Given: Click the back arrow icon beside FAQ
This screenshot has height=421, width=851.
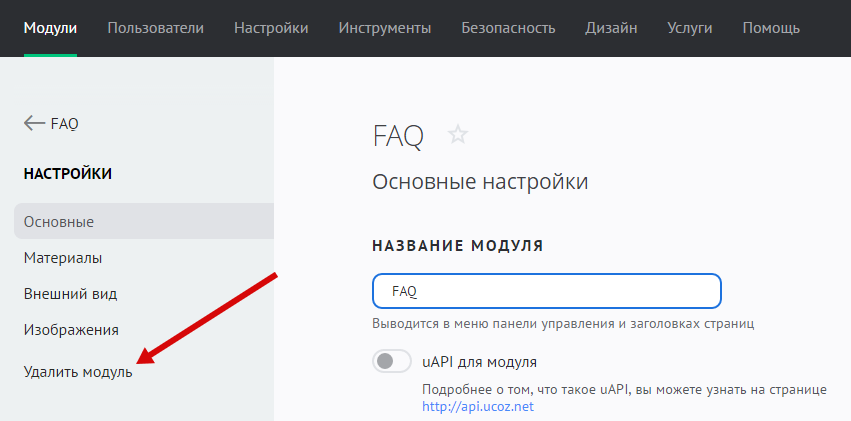Looking at the screenshot, I should (x=34, y=123).
